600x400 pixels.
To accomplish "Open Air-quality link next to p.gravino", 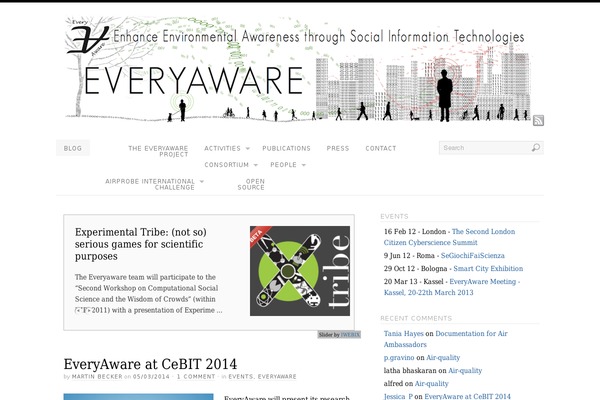I will pos(443,358).
